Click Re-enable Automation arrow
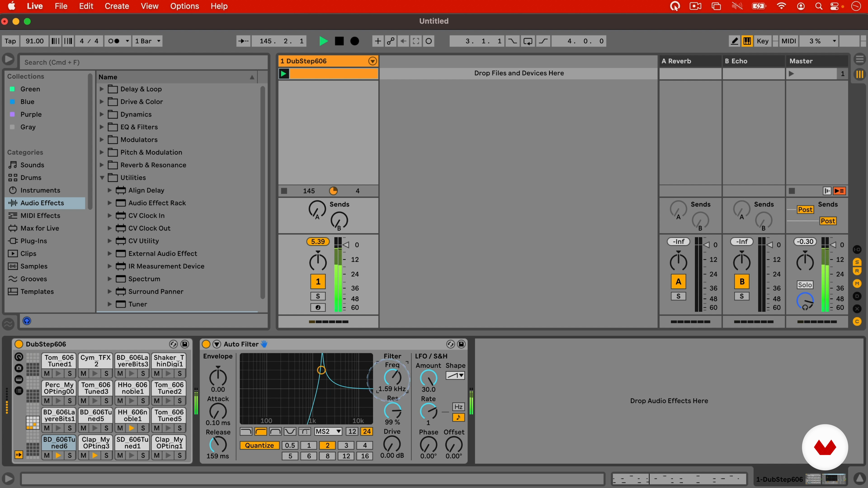The image size is (868, 488). pos(403,41)
